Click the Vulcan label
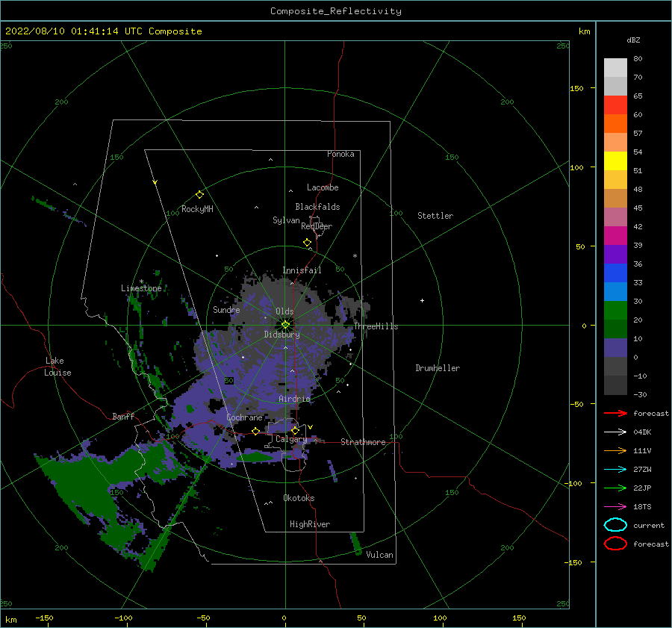Image resolution: width=672 pixels, height=628 pixels. [x=380, y=555]
